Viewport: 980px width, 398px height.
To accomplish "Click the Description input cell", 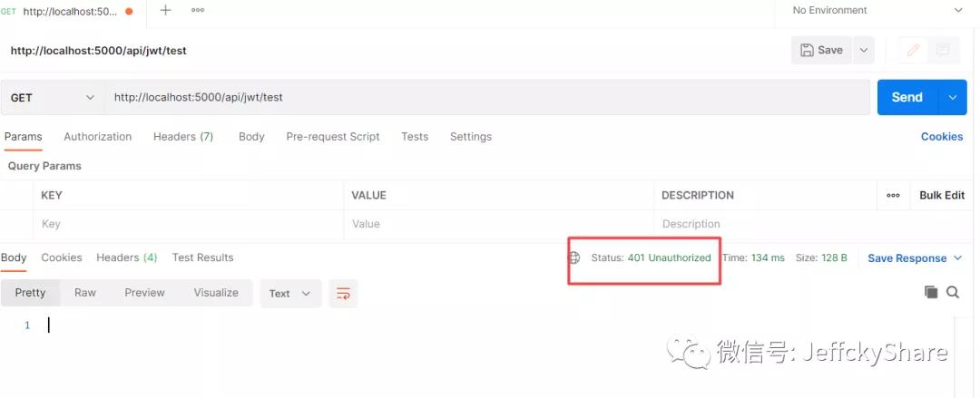I will pyautogui.click(x=766, y=224).
